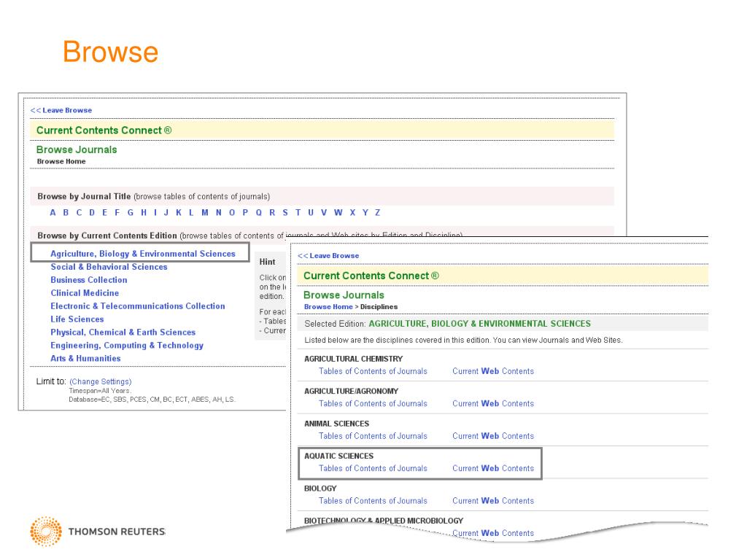The height and width of the screenshot is (560, 747).
Task: Open Agriculture/Agronomy Current Web Contents
Action: [493, 403]
